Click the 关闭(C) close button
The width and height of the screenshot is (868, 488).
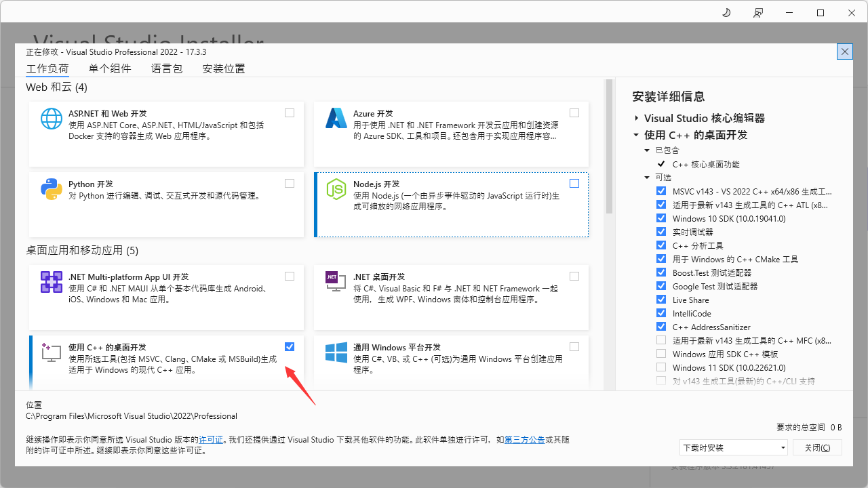(817, 447)
